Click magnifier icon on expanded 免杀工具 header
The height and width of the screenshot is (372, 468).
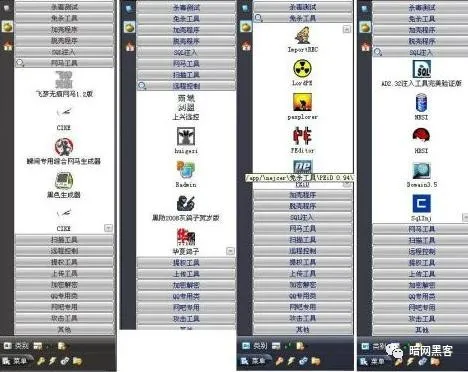pyautogui.click(x=258, y=18)
